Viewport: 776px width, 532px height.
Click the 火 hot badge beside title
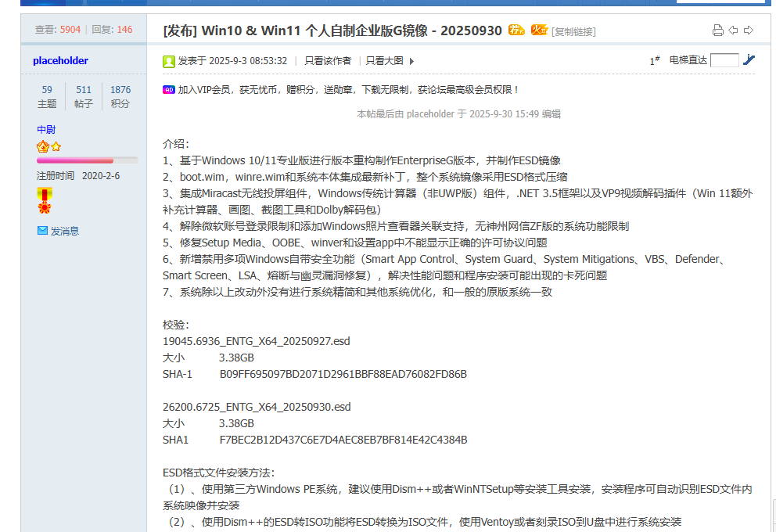tap(539, 31)
